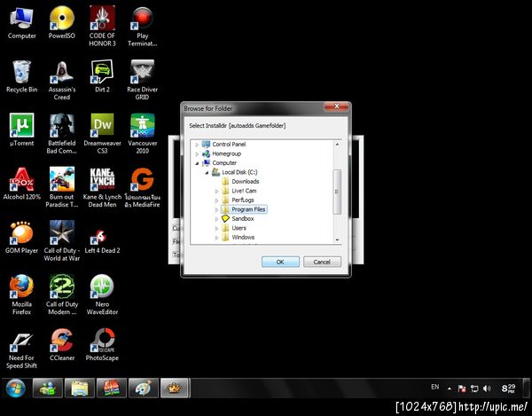Switch to Paint in the taskbar

pyautogui.click(x=144, y=388)
